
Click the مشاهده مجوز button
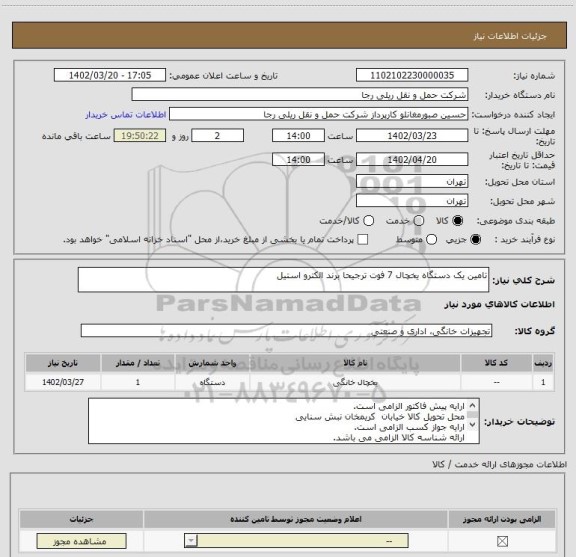pyautogui.click(x=82, y=541)
